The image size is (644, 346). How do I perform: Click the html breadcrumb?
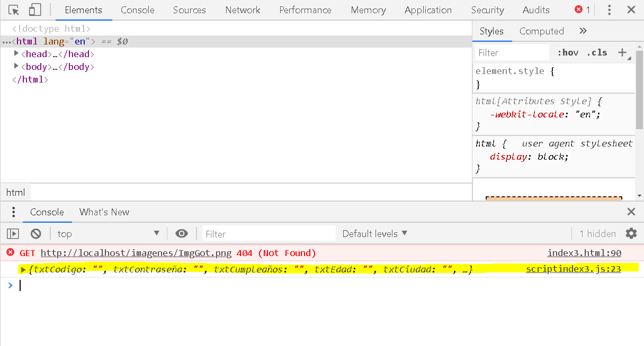tap(16, 193)
